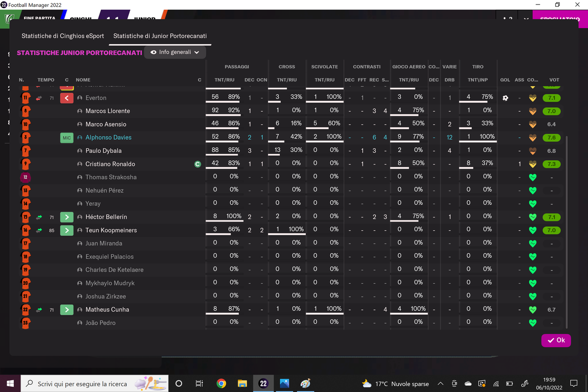Sort by the ASS column header
This screenshot has height=392, width=588.
coord(519,80)
